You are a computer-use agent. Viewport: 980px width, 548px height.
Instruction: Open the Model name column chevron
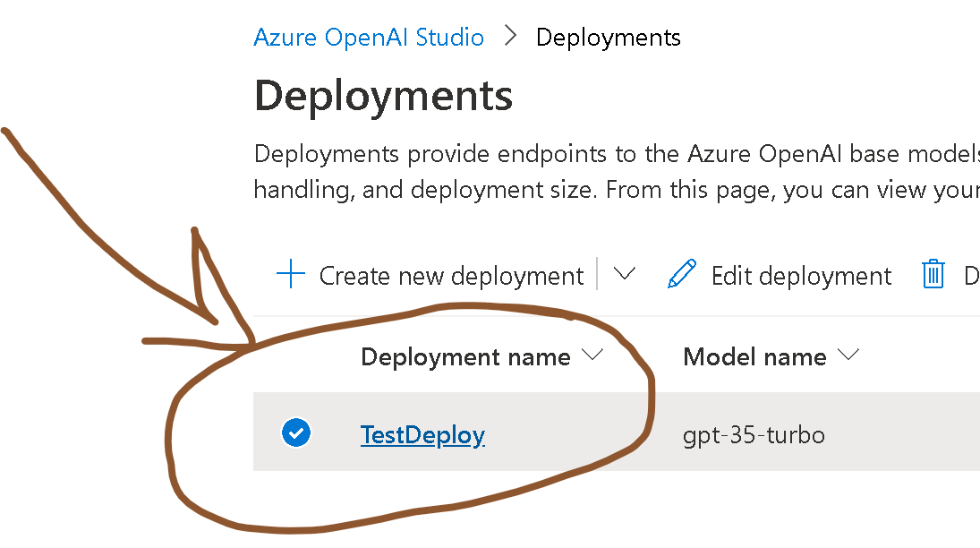click(x=848, y=355)
